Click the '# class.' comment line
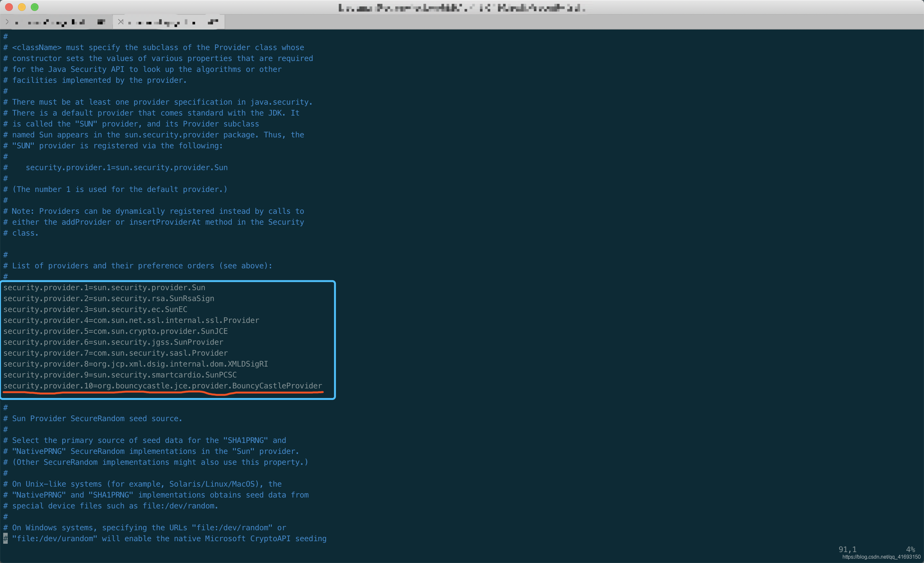Screen dimensions: 924x563 (21, 233)
